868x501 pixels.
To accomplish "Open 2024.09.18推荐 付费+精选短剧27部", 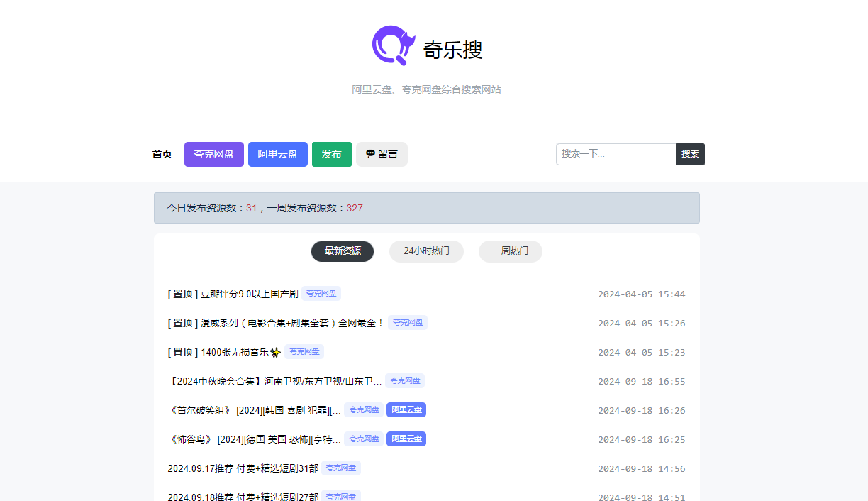I will 243,497.
